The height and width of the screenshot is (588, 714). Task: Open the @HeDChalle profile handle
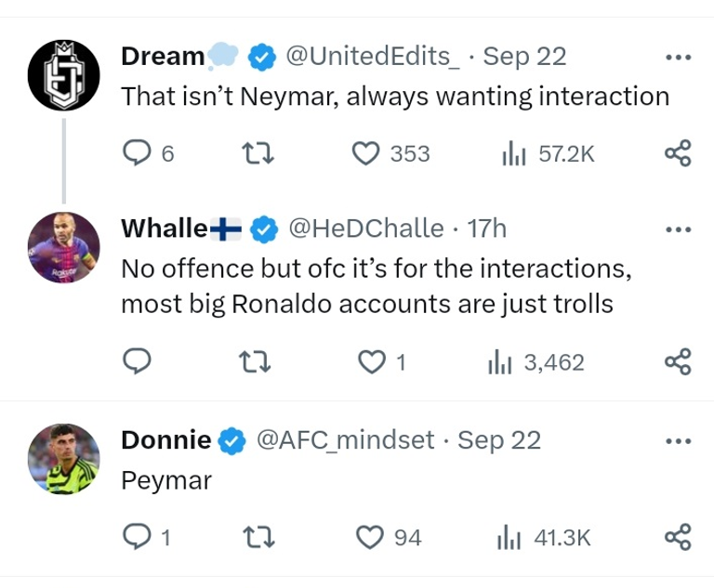(x=364, y=227)
